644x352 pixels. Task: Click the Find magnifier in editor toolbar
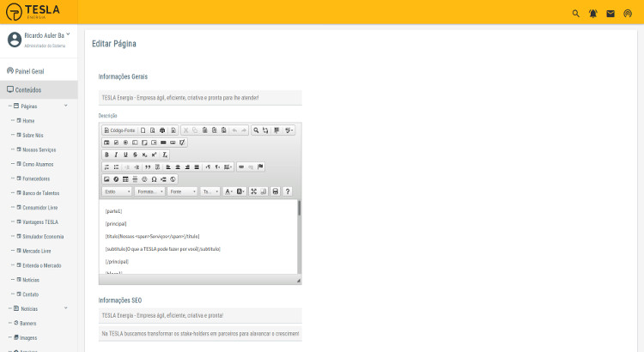pyautogui.click(x=256, y=130)
